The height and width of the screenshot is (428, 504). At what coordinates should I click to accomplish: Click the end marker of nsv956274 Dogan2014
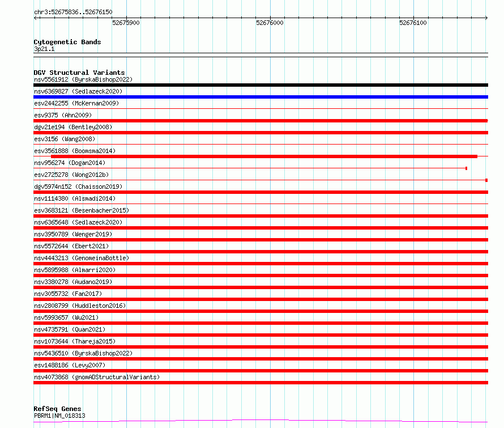pyautogui.click(x=467, y=168)
